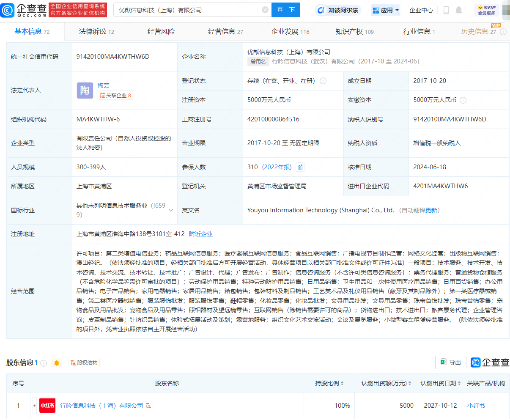Viewport: 510px width, 420px height.
Task: Click the 曾用名 tag
Action: tap(258, 62)
